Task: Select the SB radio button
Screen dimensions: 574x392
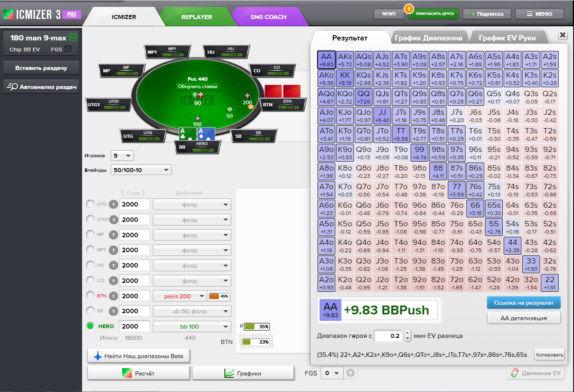Action: (91, 310)
